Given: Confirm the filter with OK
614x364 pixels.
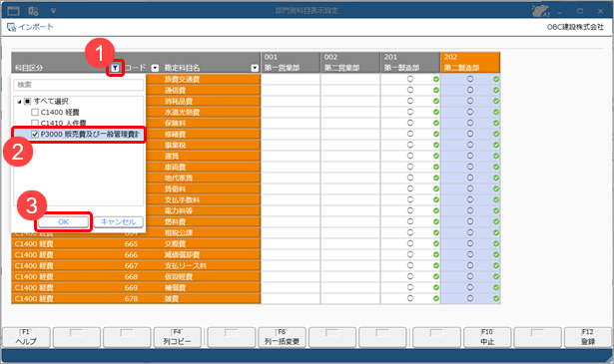Looking at the screenshot, I should (63, 221).
